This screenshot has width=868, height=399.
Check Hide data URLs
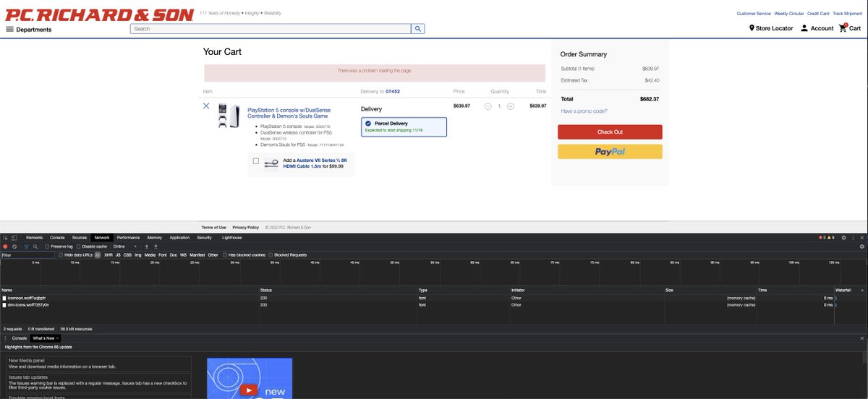60,255
